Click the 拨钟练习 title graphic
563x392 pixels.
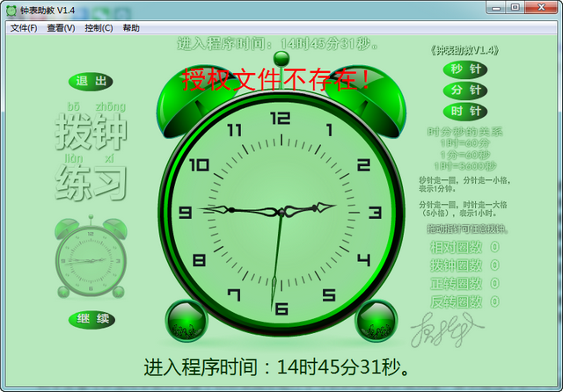tap(91, 156)
